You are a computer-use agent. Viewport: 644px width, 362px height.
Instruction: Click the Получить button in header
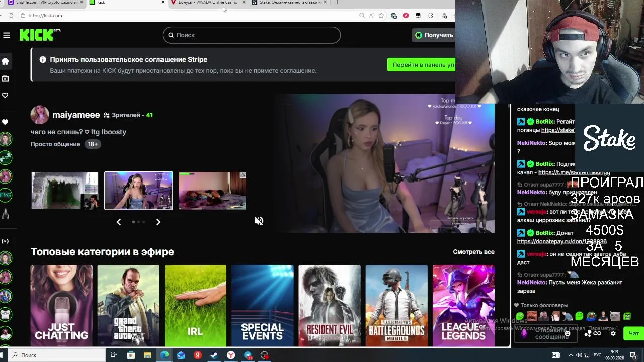434,35
